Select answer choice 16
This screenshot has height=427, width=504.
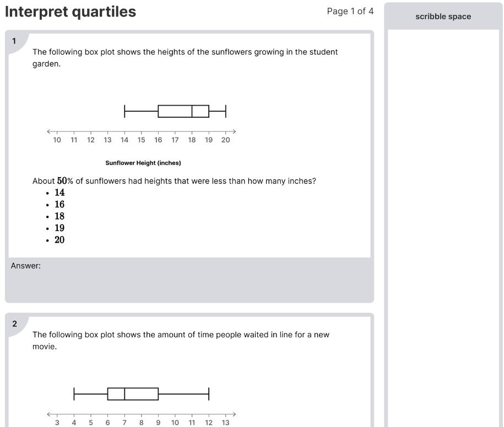coord(59,205)
